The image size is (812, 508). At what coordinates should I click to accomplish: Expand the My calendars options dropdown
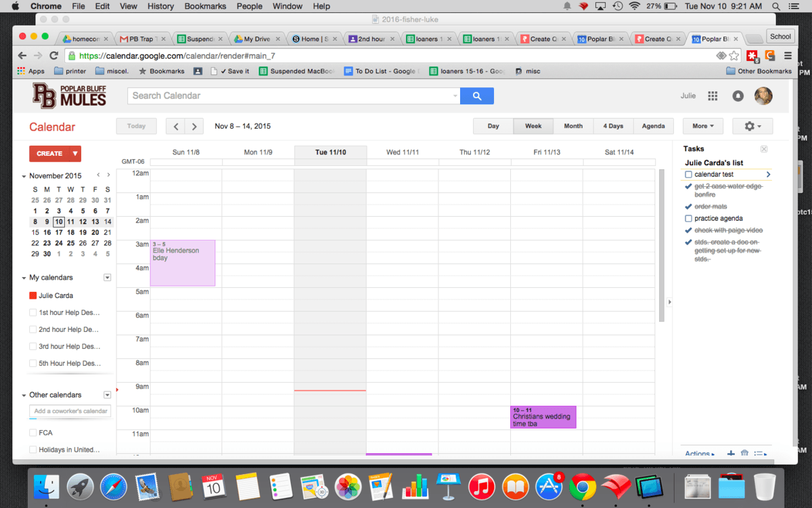[x=107, y=278]
